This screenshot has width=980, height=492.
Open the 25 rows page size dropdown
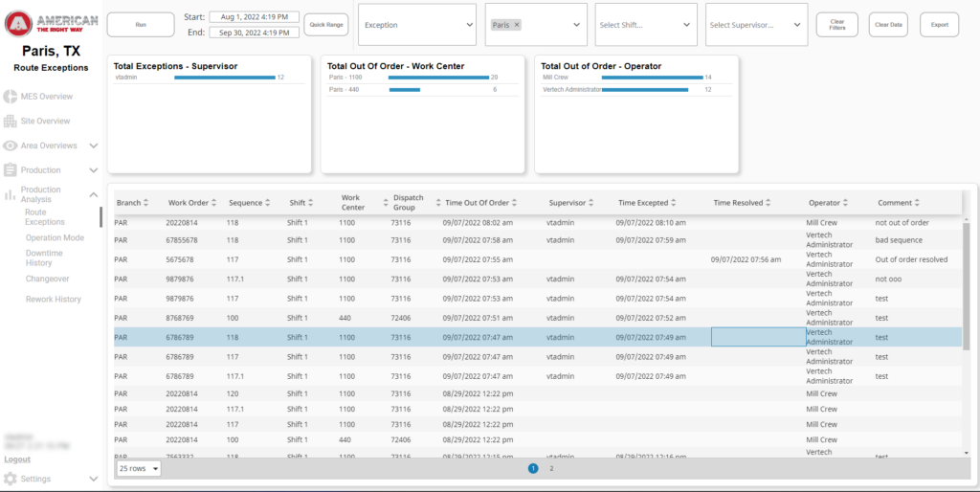pos(138,468)
